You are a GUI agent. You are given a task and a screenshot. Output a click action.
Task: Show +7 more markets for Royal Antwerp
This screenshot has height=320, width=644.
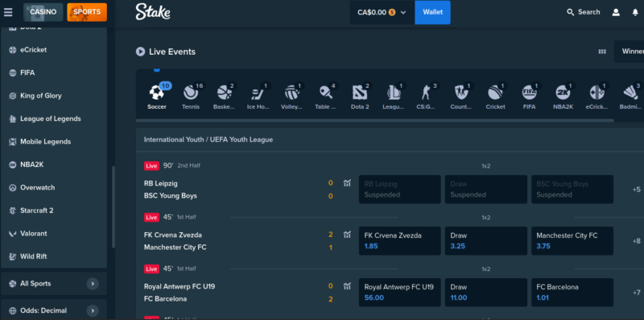point(636,293)
